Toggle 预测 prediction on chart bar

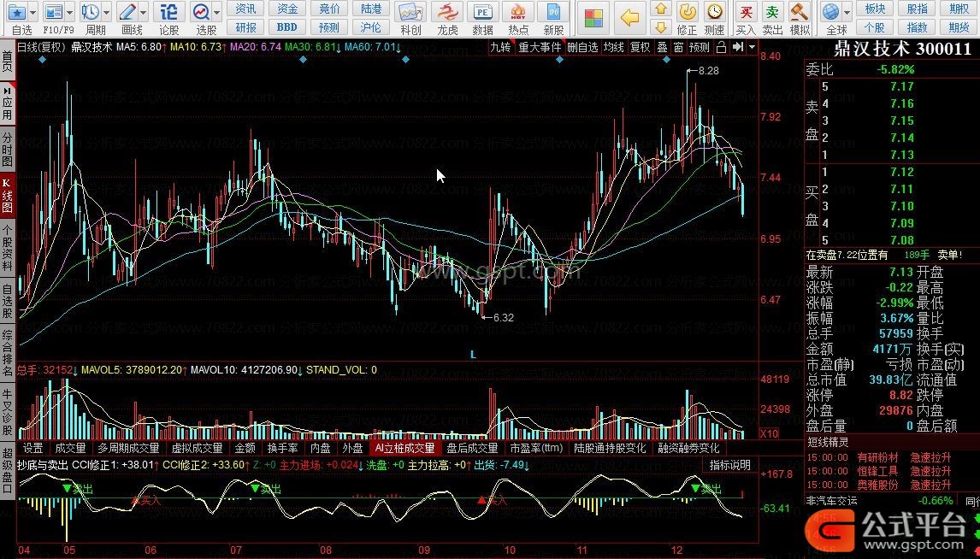700,48
